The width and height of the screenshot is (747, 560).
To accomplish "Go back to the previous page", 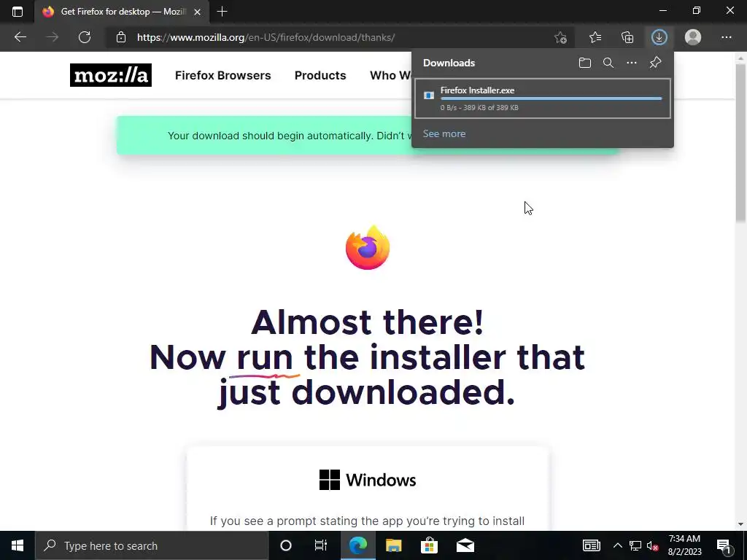I will click(20, 37).
